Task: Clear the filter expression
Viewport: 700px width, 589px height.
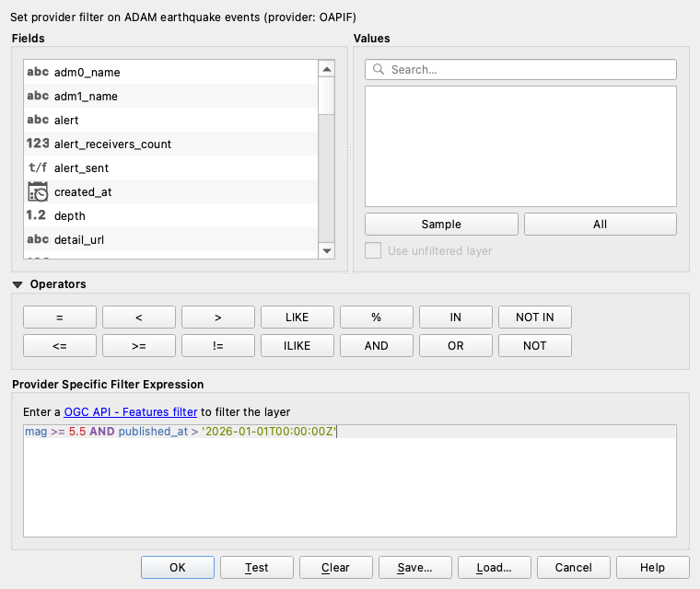Action: (x=335, y=567)
